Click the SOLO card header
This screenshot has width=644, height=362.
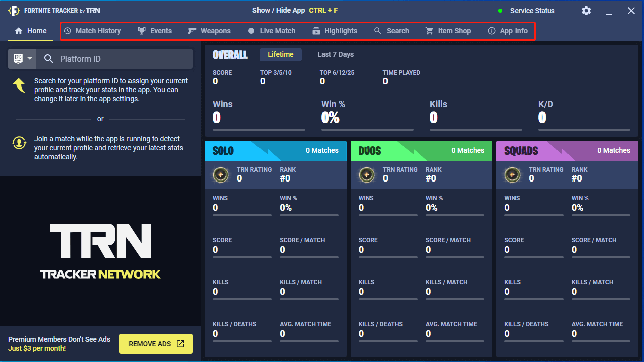tap(276, 151)
